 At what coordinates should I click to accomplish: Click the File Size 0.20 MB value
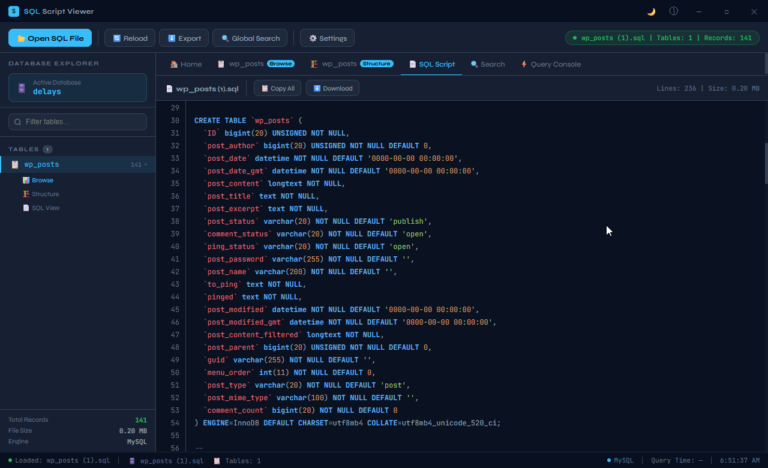click(133, 431)
